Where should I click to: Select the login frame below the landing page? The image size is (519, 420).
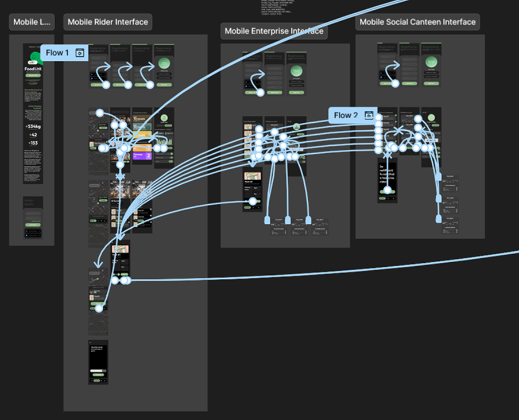(33, 219)
